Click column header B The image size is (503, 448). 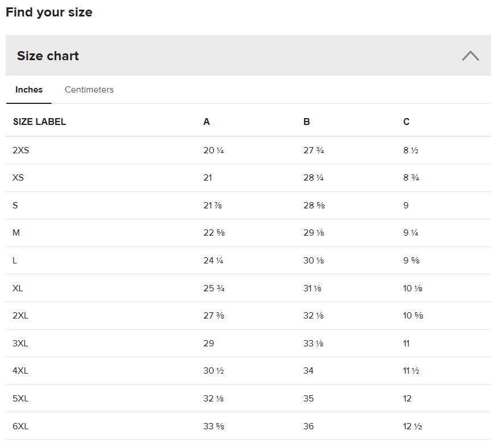[x=307, y=122]
